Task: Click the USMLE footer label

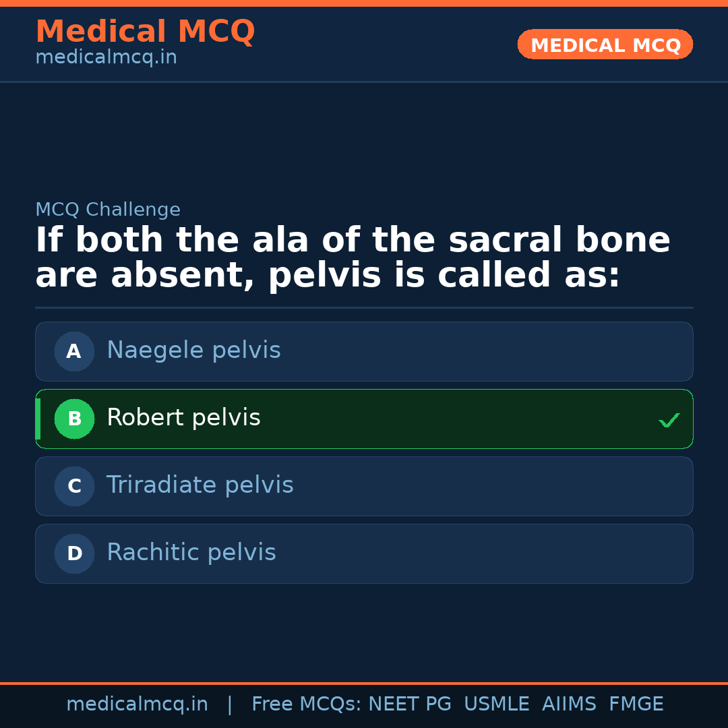Action: pyautogui.click(x=497, y=703)
